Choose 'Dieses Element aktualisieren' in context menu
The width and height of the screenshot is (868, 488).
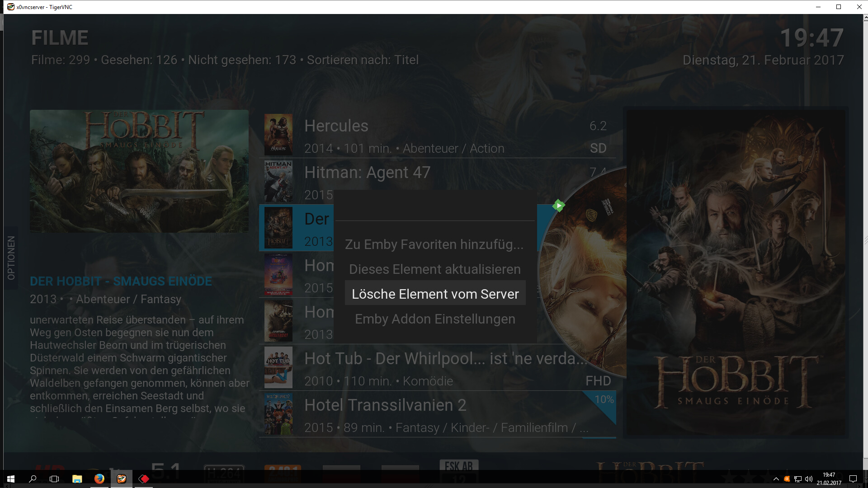pyautogui.click(x=434, y=269)
